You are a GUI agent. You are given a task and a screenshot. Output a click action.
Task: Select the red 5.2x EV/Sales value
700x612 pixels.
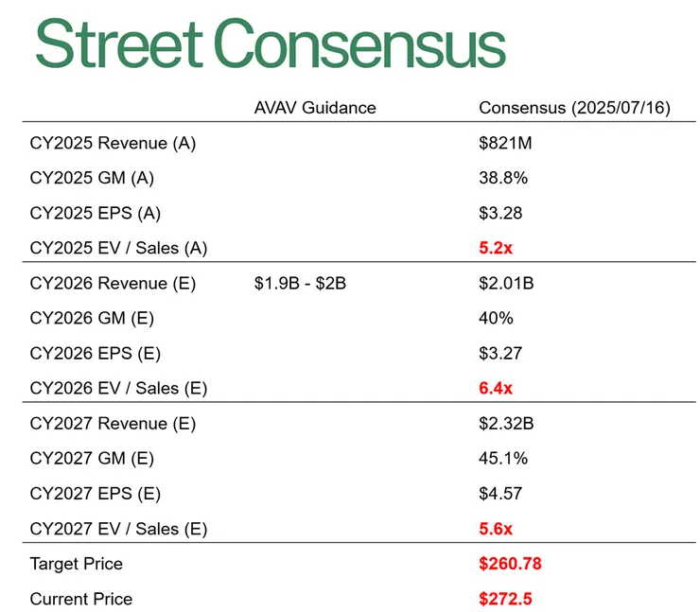tap(497, 249)
